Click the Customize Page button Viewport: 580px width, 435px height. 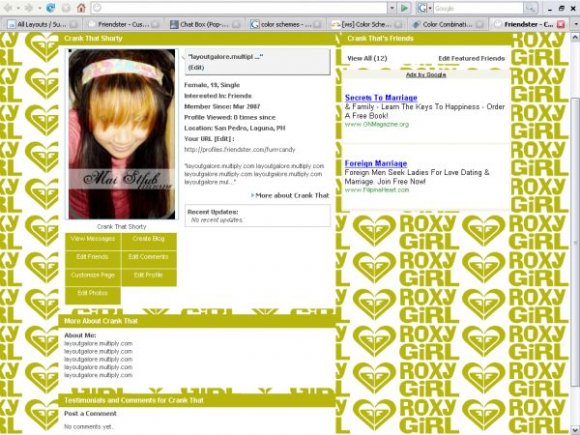[x=93, y=276]
